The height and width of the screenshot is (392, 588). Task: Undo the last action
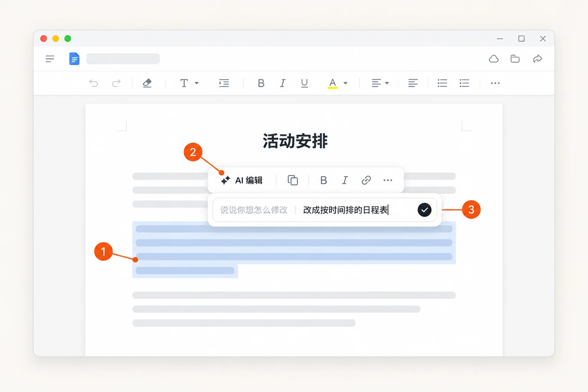(x=94, y=83)
